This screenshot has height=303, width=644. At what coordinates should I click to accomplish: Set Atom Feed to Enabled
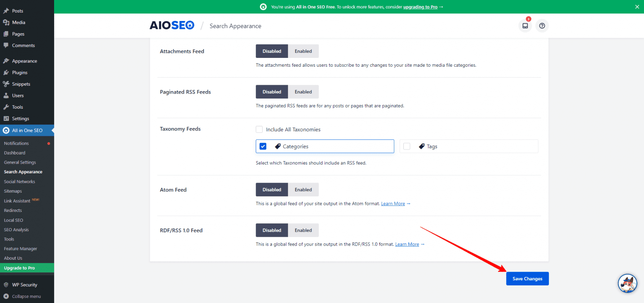(x=303, y=190)
